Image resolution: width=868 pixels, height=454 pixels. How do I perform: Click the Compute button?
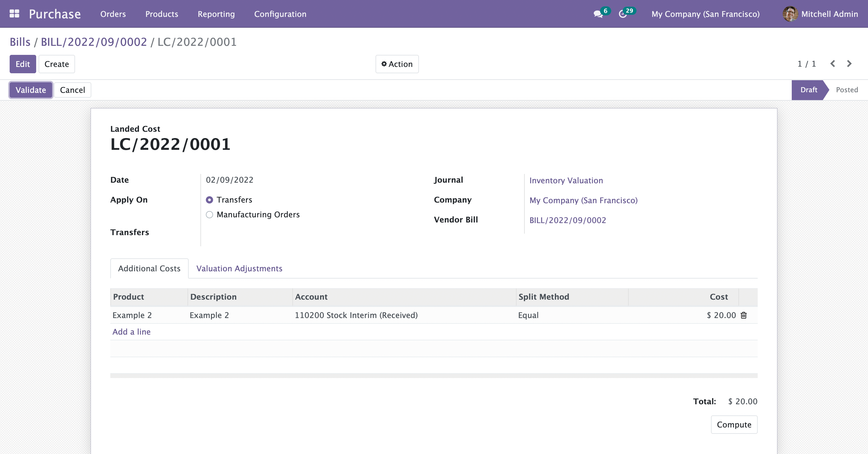pos(734,425)
